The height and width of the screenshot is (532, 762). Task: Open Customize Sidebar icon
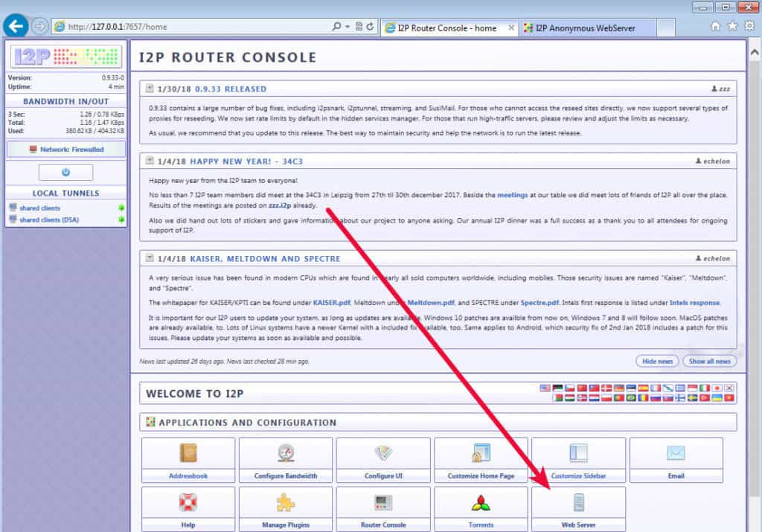pyautogui.click(x=578, y=453)
